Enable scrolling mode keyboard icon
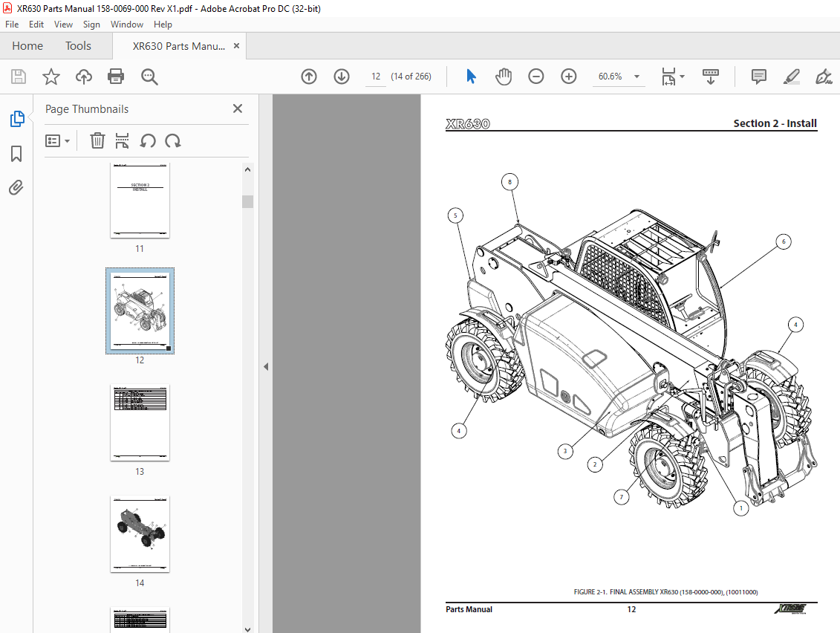The height and width of the screenshot is (633, 840). tap(710, 77)
